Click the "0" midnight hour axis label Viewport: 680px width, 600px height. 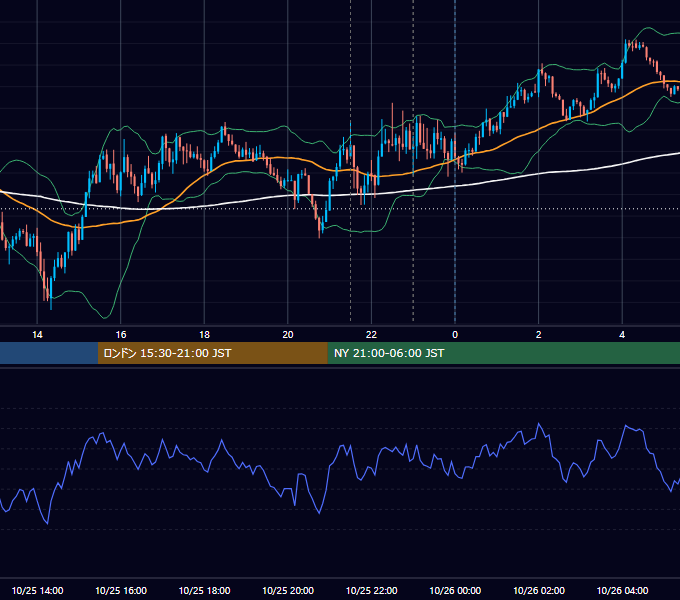point(455,335)
